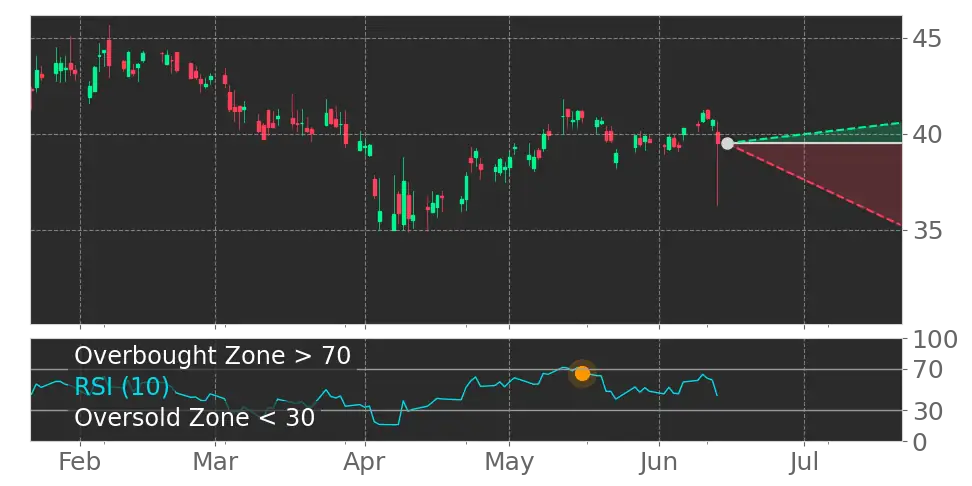Click the Mar label on the date axis
Viewport: 972px width, 486px height.
[215, 462]
